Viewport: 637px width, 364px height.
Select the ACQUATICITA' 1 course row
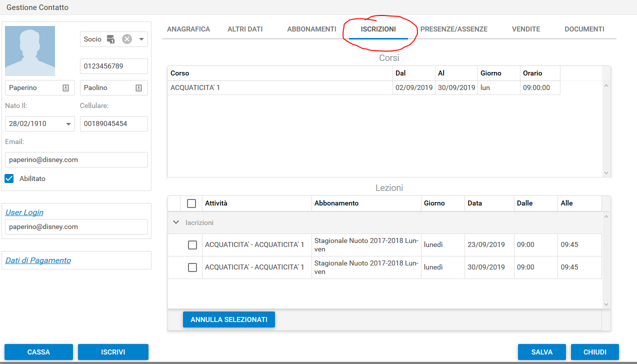364,87
